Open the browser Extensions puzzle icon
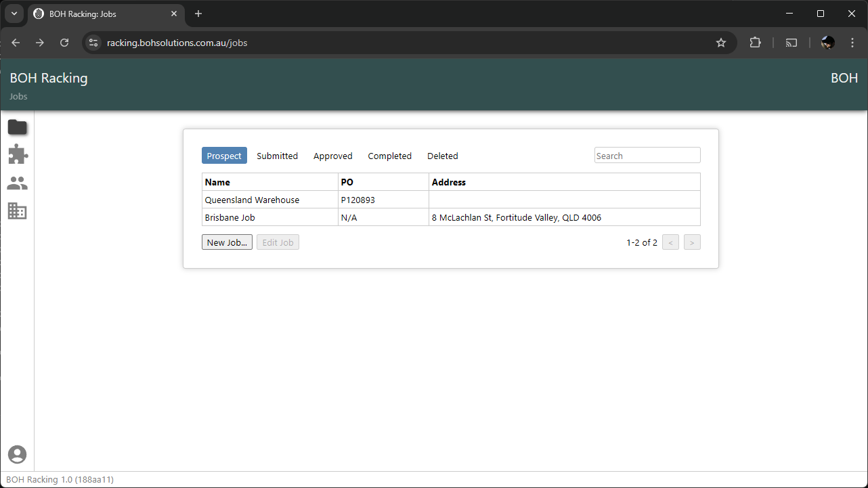 click(x=755, y=42)
